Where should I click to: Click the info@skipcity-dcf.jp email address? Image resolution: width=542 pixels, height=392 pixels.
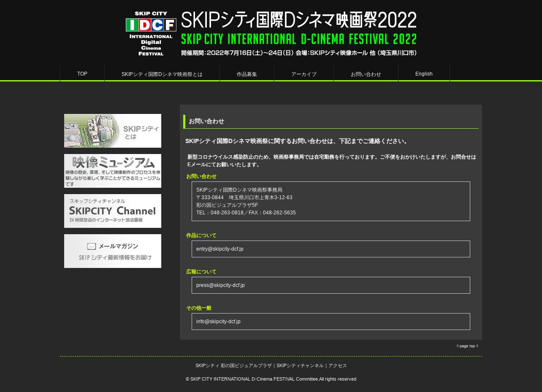[218, 322]
